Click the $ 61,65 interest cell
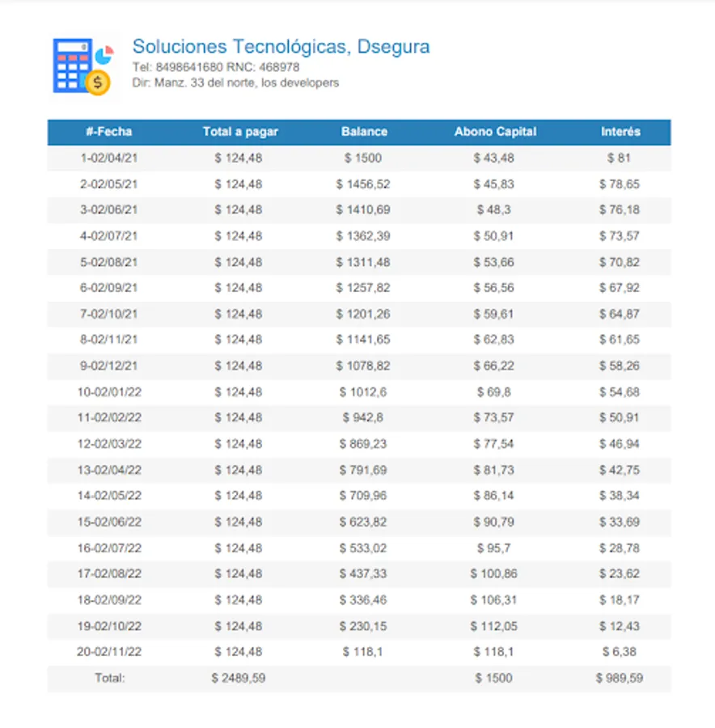The image size is (715, 728). [x=619, y=340]
